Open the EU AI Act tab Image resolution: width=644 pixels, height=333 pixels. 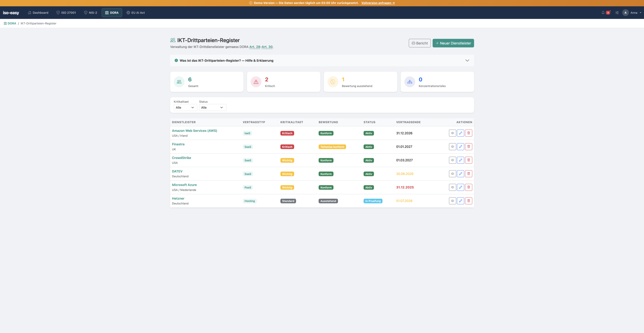coord(136,13)
